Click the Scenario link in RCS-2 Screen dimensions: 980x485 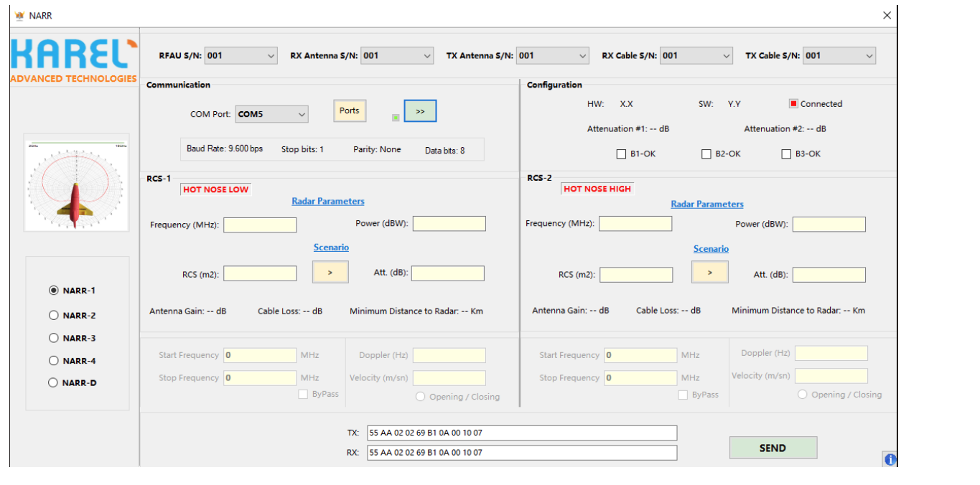[x=711, y=249]
